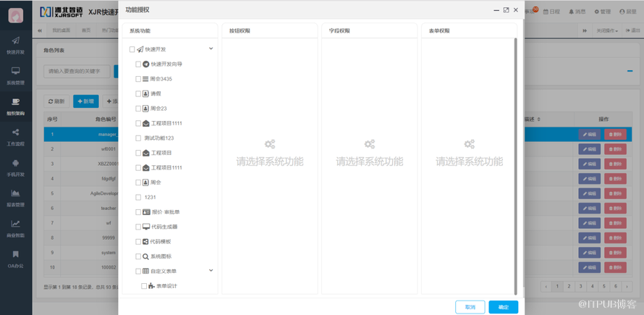The height and width of the screenshot is (315, 644).
Task: Open 工作流程 in the sidebar
Action: (15, 136)
